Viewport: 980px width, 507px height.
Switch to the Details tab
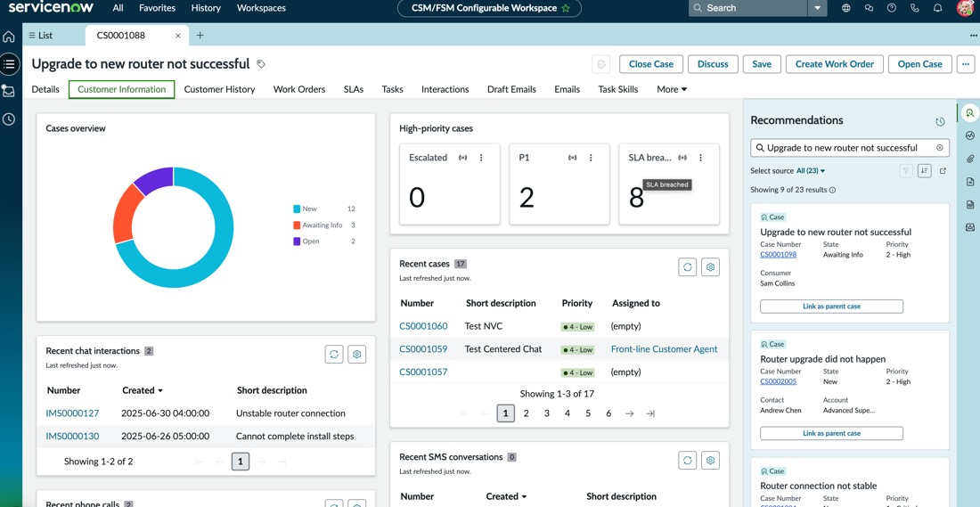point(45,89)
